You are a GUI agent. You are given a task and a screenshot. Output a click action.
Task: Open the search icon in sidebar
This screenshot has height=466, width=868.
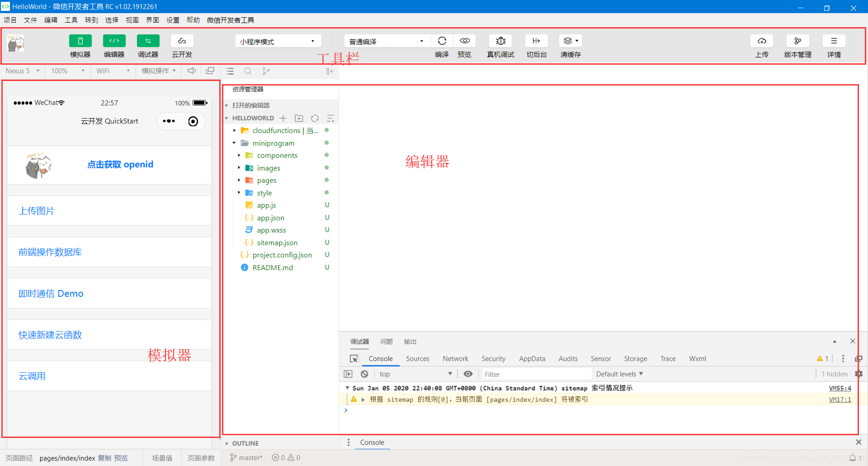[248, 71]
